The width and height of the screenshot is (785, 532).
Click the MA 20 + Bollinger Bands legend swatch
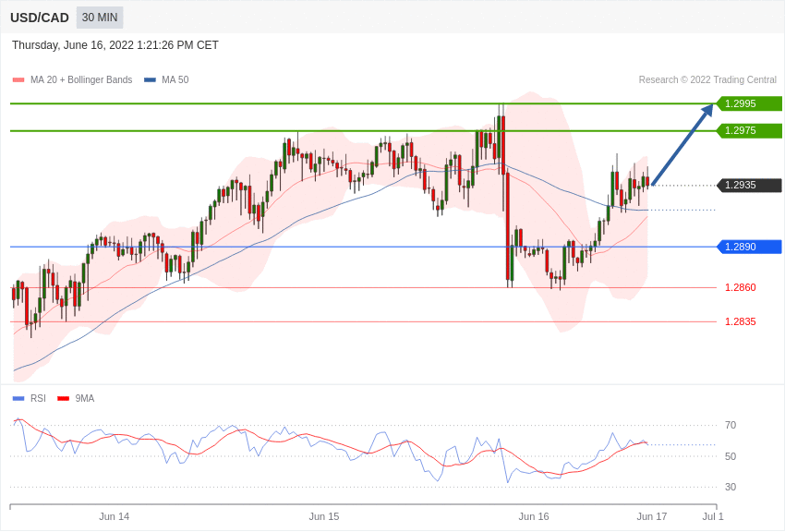point(18,80)
